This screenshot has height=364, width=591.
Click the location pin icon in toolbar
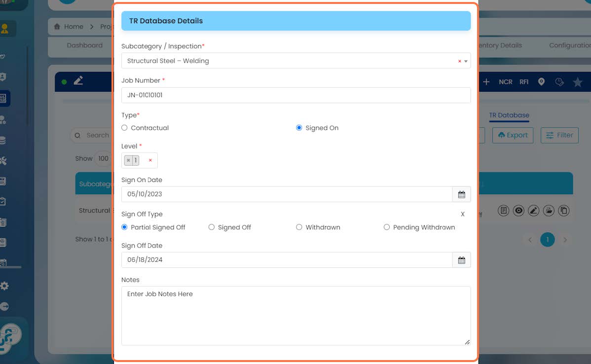(x=541, y=82)
